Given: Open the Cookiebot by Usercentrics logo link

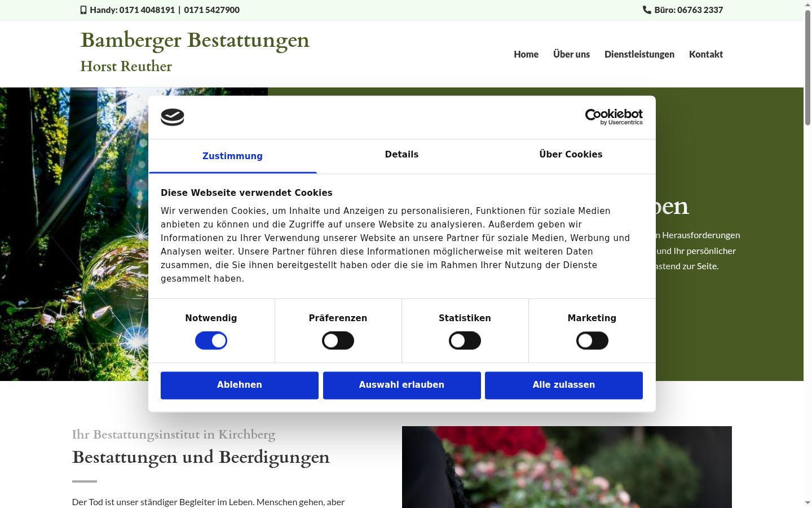Looking at the screenshot, I should pos(614,117).
